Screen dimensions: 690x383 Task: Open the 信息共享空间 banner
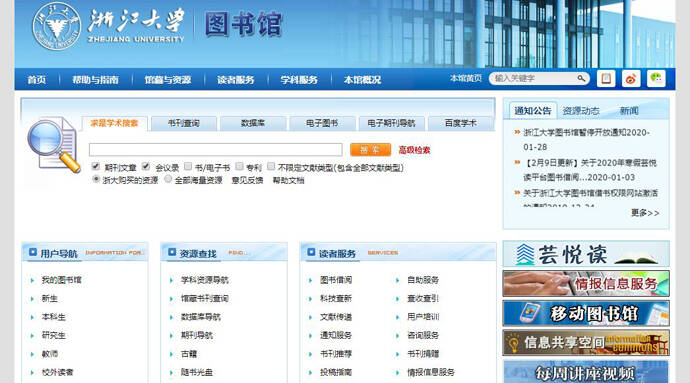click(586, 343)
